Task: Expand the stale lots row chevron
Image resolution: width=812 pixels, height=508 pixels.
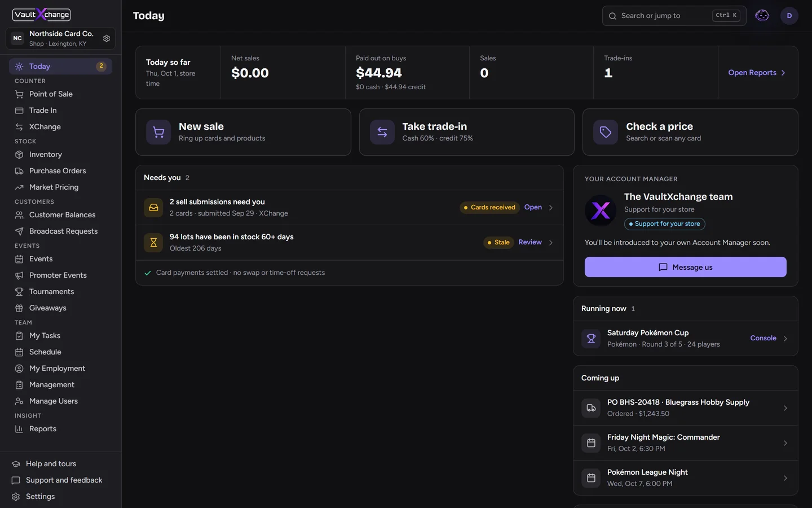Action: [x=551, y=243]
